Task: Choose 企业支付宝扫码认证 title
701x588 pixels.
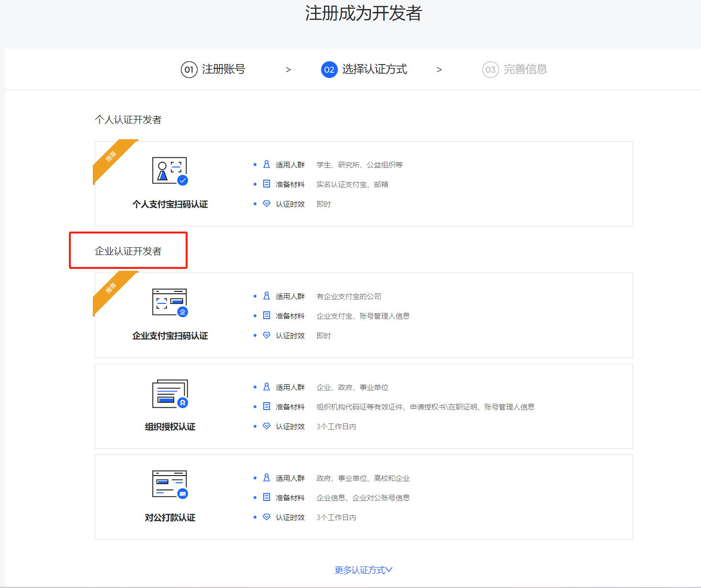Action: click(x=170, y=336)
